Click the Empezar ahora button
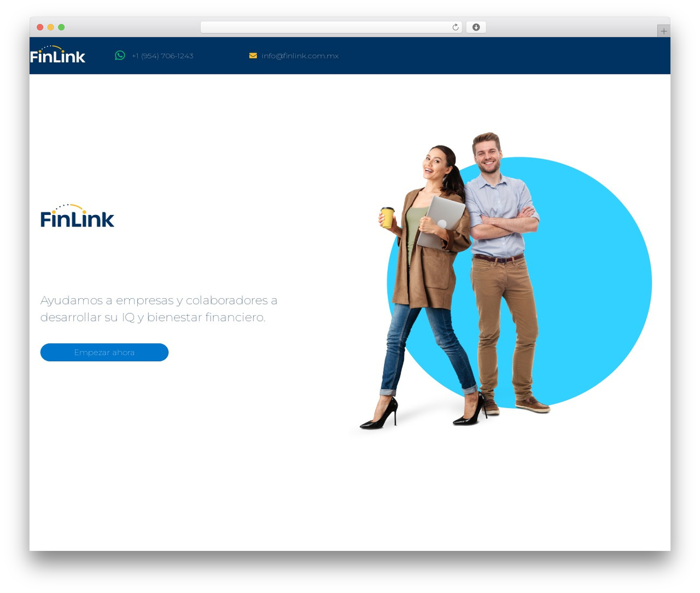The height and width of the screenshot is (593, 700). (104, 352)
